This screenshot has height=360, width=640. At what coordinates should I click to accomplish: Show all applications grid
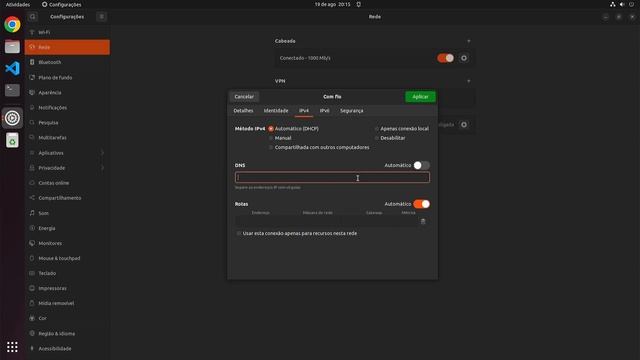click(x=12, y=347)
